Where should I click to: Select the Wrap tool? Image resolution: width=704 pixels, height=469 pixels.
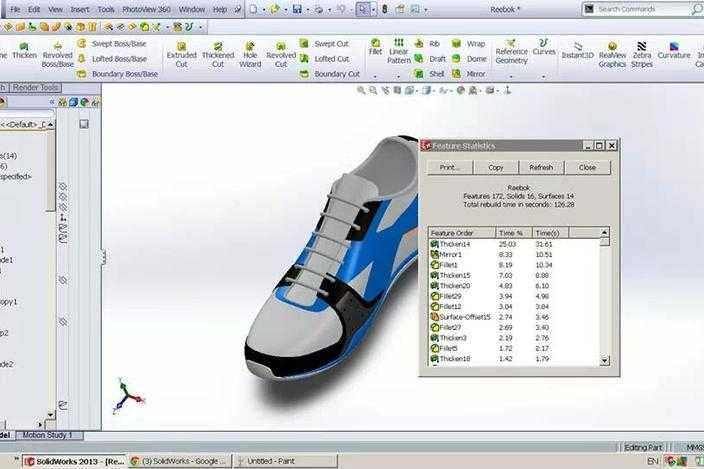tap(469, 44)
